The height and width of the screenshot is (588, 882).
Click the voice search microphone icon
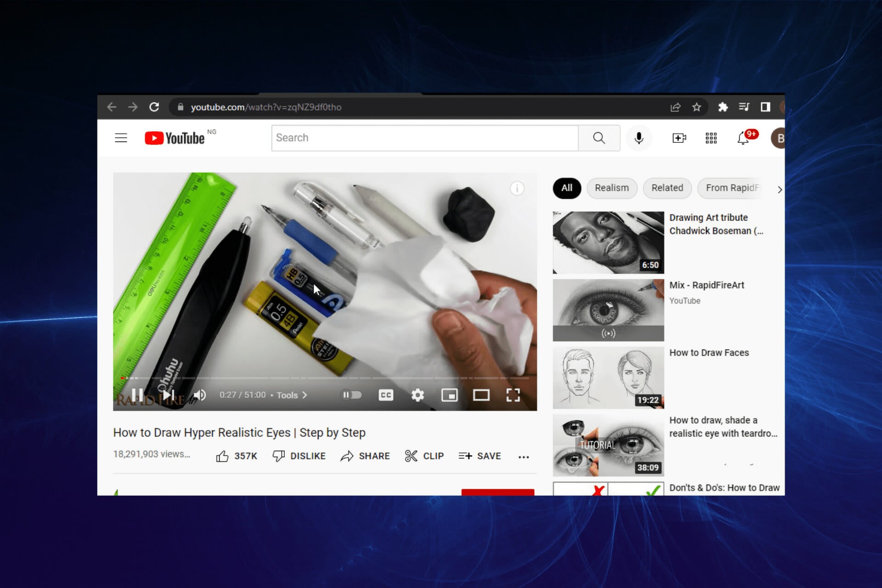[x=639, y=138]
